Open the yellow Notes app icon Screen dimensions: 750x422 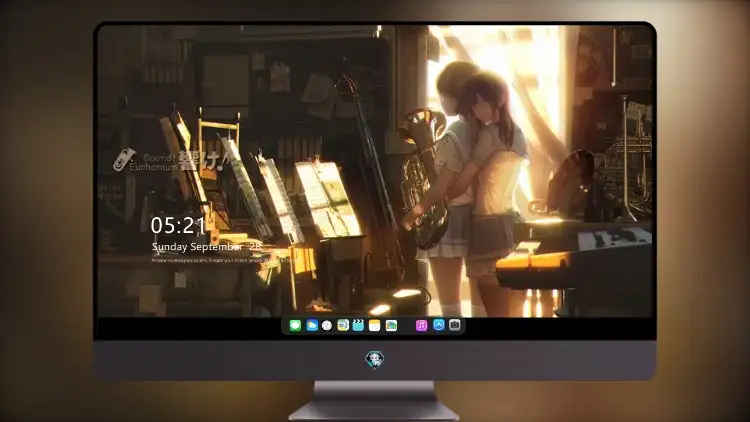point(375,326)
